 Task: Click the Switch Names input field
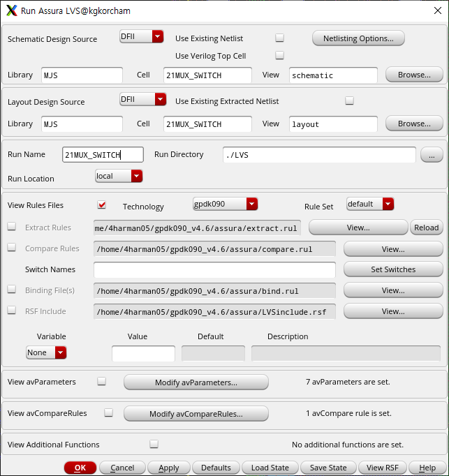[214, 270]
